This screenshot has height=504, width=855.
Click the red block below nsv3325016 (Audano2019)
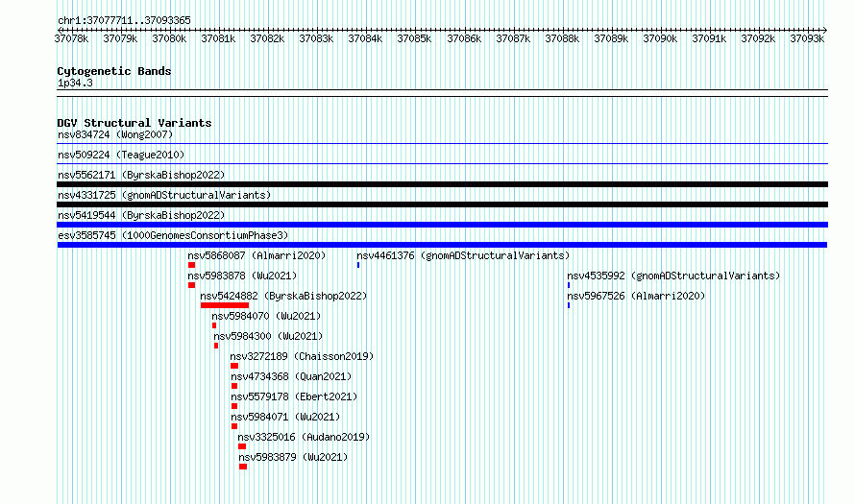tap(242, 446)
